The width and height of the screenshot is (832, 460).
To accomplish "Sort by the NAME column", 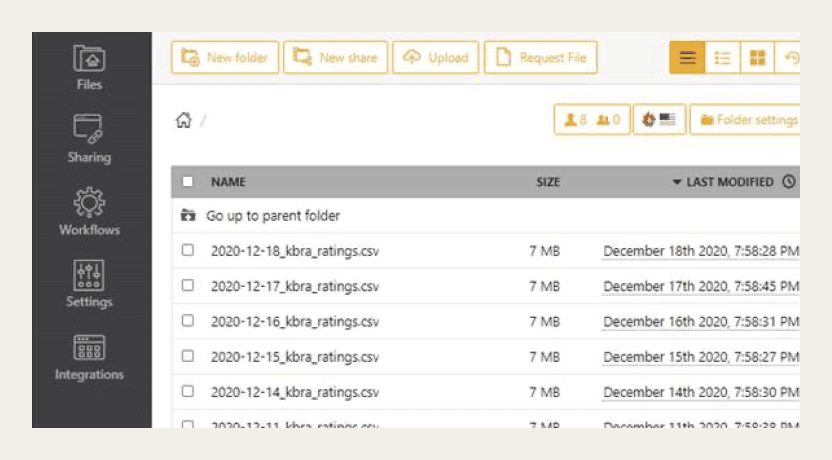I will click(x=228, y=181).
